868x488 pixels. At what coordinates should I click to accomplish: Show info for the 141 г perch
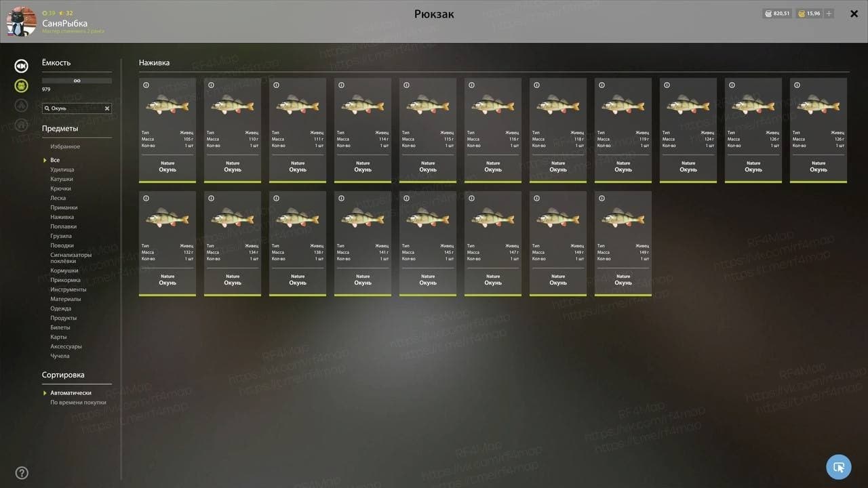[x=341, y=199]
